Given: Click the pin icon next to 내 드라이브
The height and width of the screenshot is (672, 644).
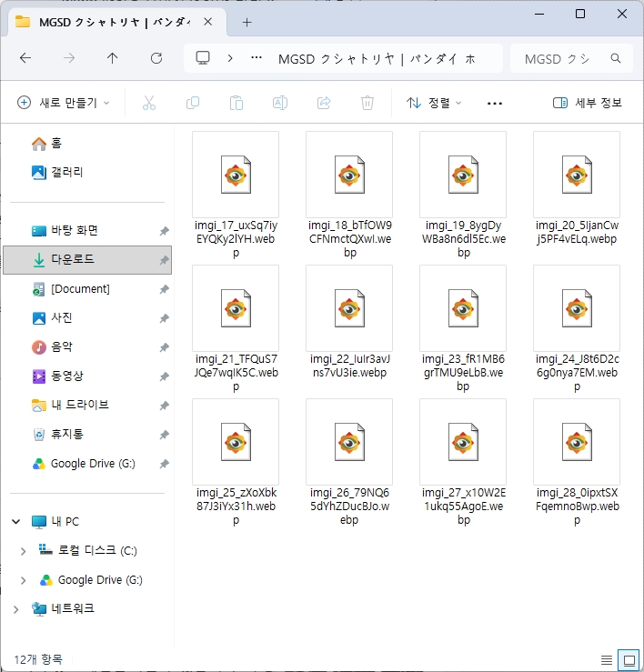Looking at the screenshot, I should click(x=165, y=406).
